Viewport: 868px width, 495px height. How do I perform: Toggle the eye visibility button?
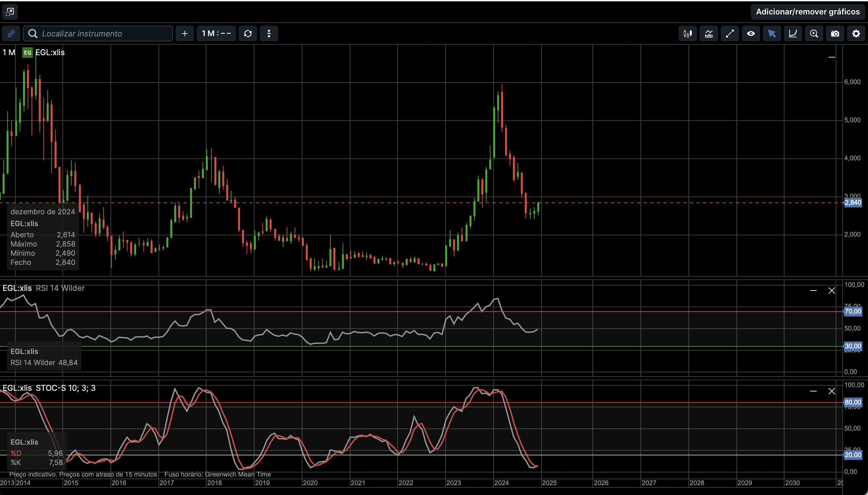click(x=751, y=34)
